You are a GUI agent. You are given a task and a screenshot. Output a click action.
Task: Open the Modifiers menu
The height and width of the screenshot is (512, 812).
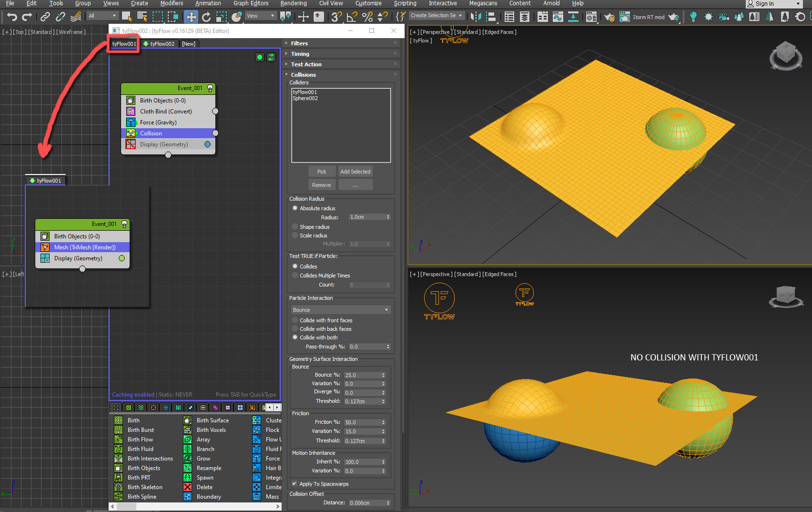172,3
